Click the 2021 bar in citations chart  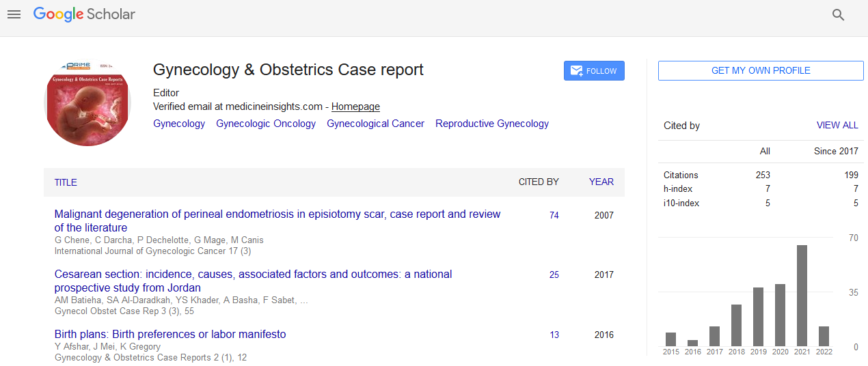[802, 295]
